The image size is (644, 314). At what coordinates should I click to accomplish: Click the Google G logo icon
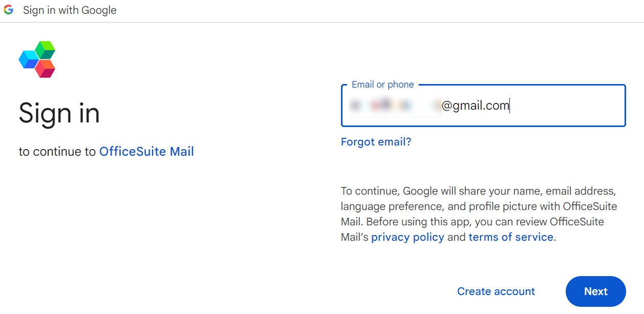click(8, 10)
